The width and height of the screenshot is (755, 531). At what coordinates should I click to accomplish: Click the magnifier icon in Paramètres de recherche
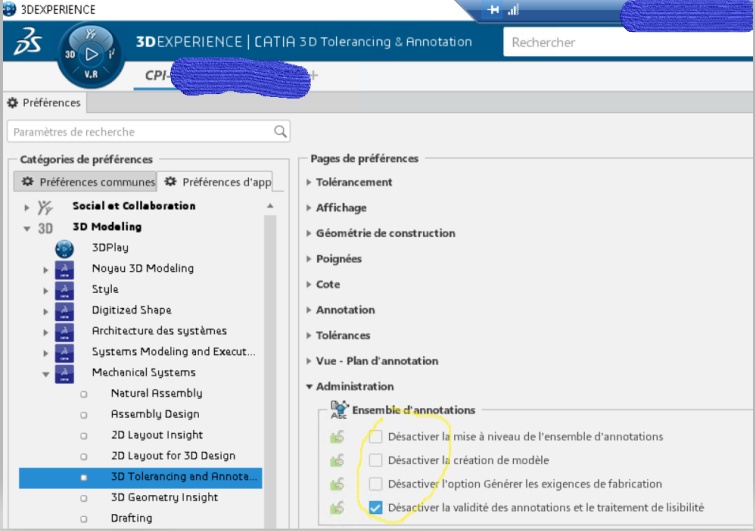pos(280,131)
